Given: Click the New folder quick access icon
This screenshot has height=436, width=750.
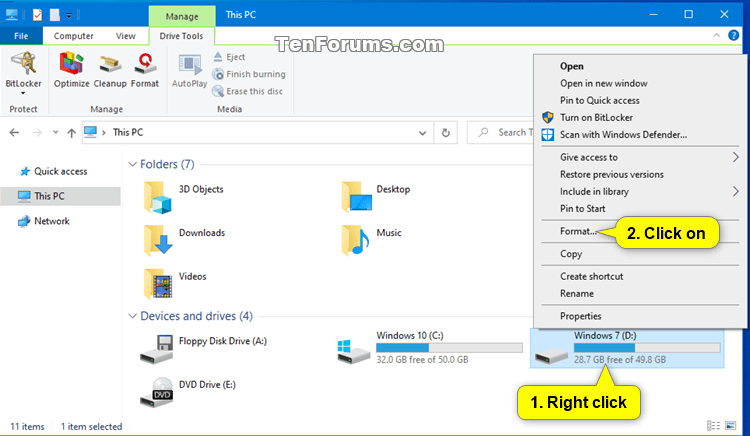Looking at the screenshot, I should (x=55, y=15).
